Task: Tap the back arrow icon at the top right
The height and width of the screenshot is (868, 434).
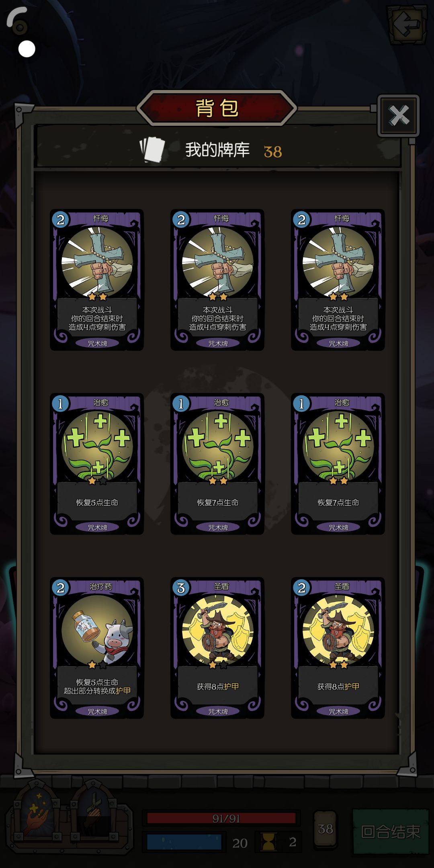Action: tap(407, 24)
